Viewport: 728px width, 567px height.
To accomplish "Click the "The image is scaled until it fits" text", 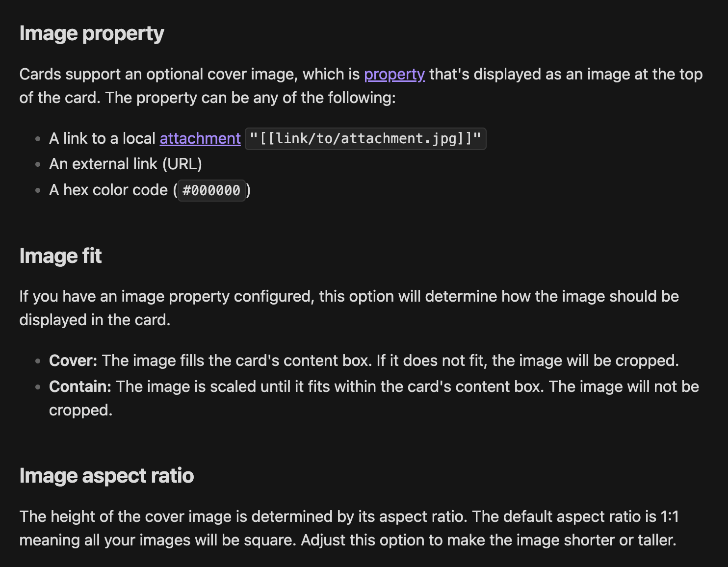I will click(222, 387).
